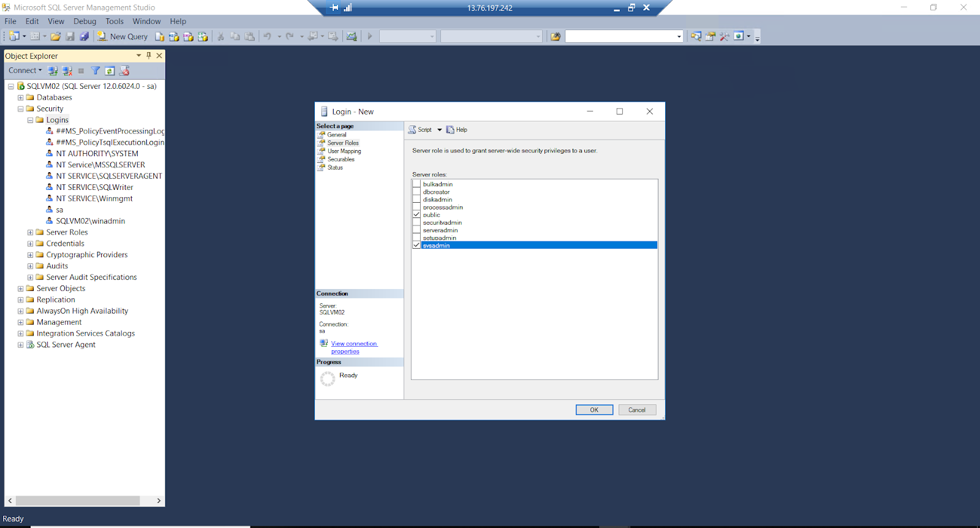Open the Tools menu

point(115,21)
